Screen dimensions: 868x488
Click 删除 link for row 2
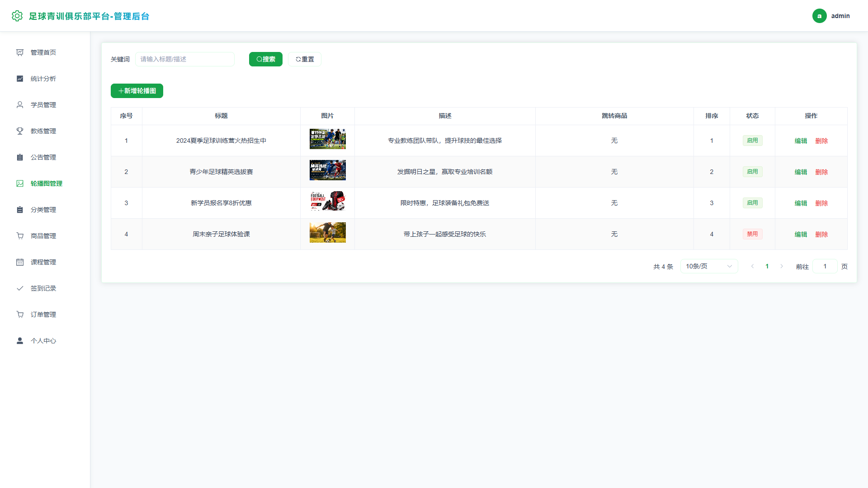[x=821, y=172]
